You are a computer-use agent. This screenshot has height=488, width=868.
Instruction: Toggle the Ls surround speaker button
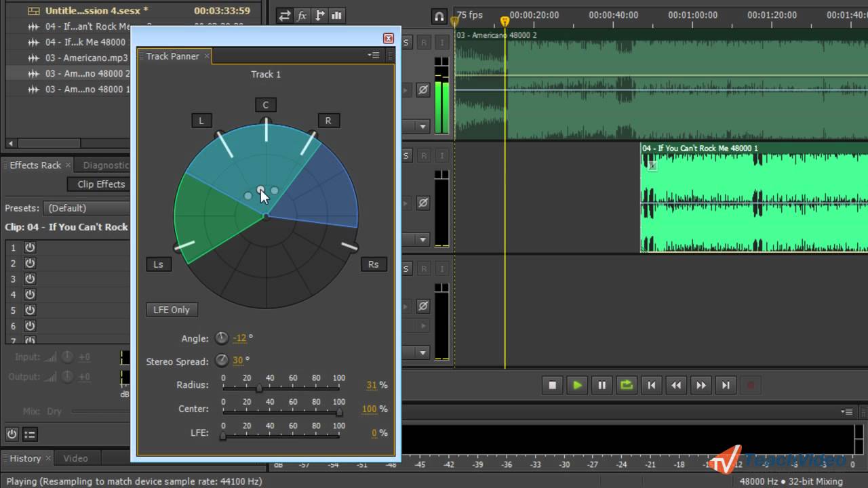pos(159,264)
